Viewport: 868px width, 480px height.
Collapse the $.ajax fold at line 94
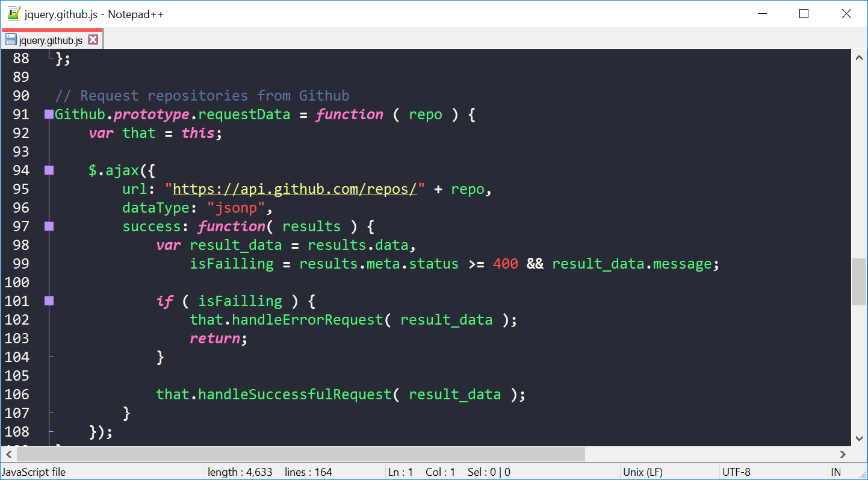click(48, 170)
